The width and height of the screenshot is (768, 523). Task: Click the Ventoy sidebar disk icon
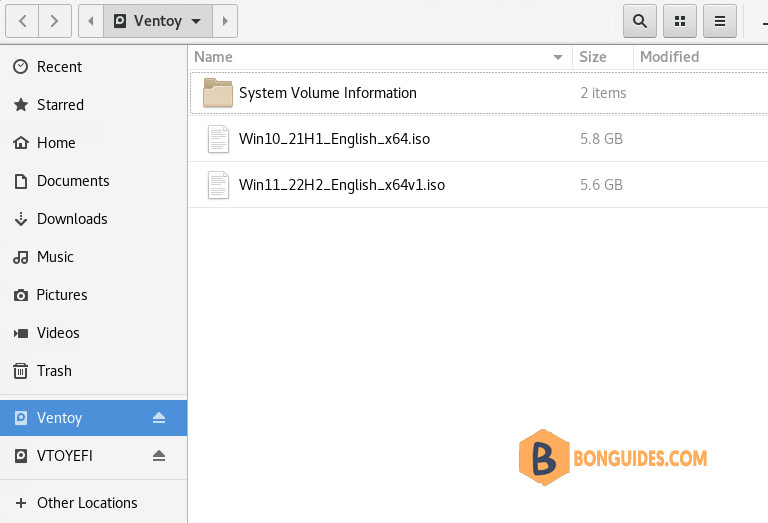(21, 418)
